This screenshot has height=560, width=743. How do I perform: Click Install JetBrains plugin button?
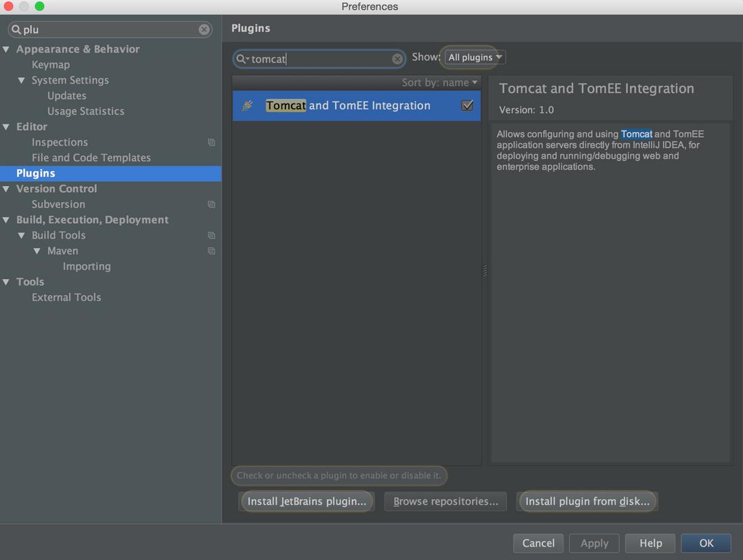click(x=307, y=501)
